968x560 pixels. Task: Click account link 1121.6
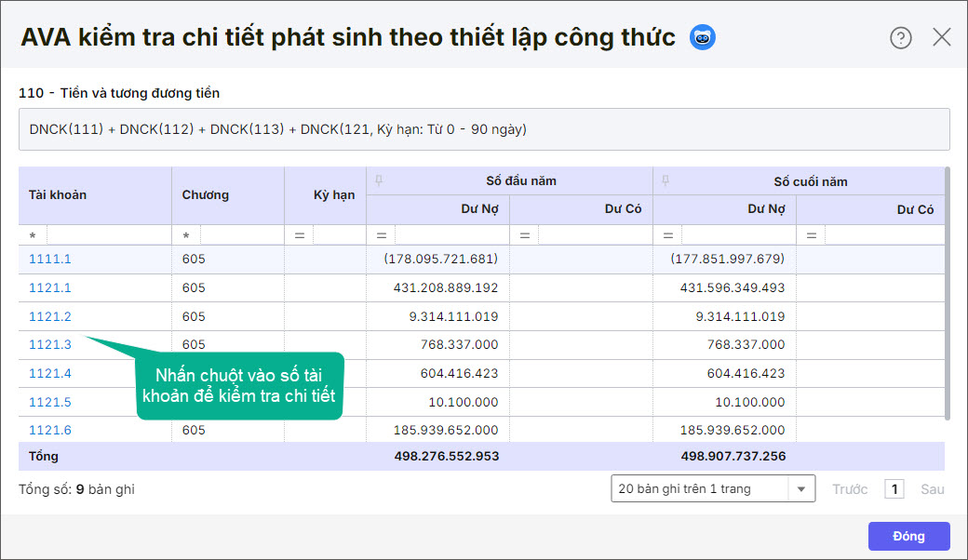pyautogui.click(x=50, y=430)
